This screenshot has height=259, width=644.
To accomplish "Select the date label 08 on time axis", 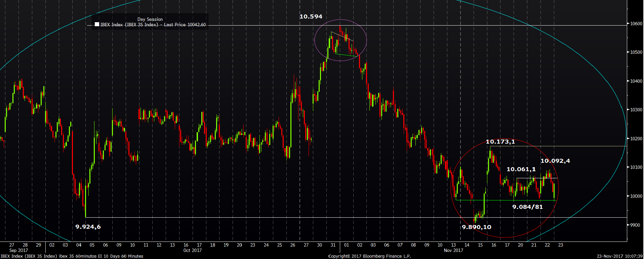I will (x=413, y=245).
